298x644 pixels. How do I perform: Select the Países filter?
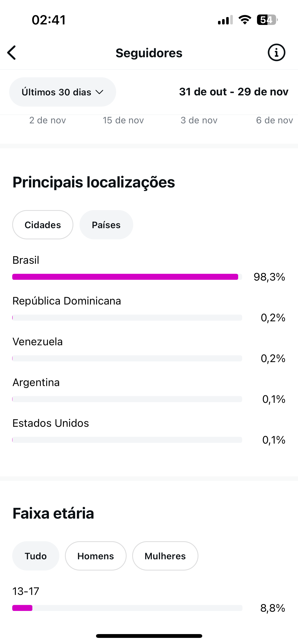[106, 225]
